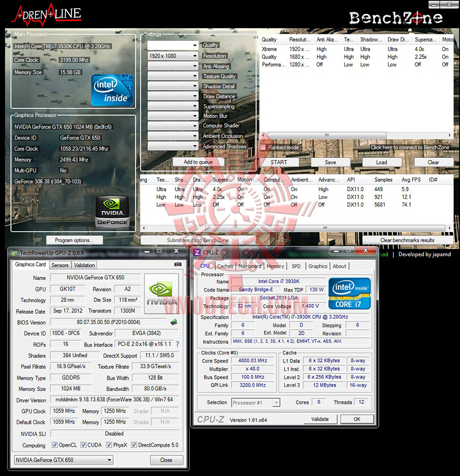Switch to the Validation tab in GPU-Z
Image resolution: width=460 pixels, height=476 pixels.
pyautogui.click(x=84, y=265)
